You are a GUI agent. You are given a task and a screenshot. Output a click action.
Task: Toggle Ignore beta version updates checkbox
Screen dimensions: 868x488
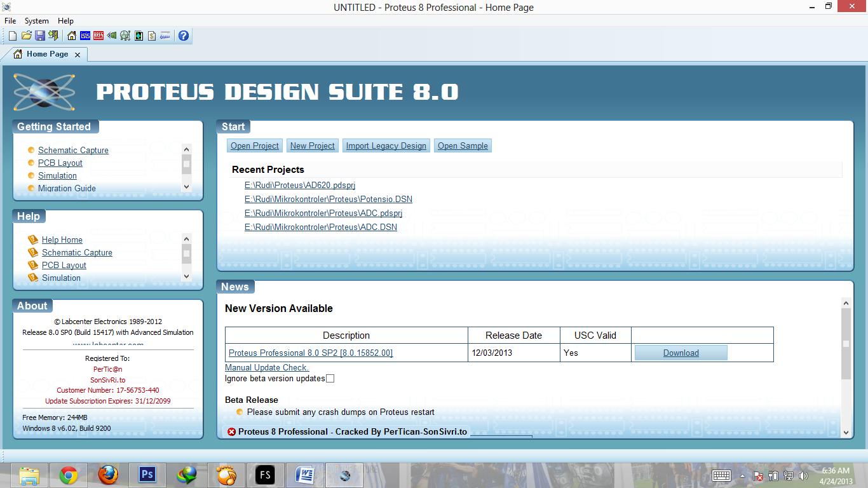tap(330, 379)
